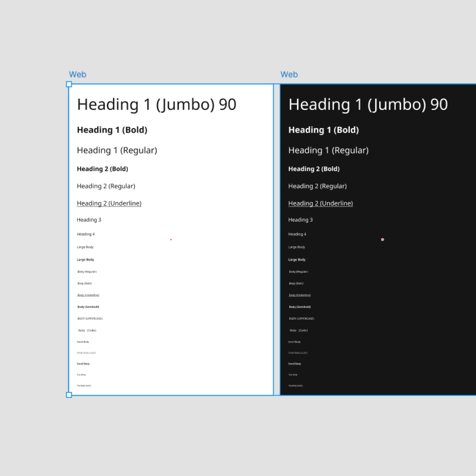This screenshot has width=476, height=476.
Task: Select Body (Italic) in the white frame
Action: pos(85,283)
